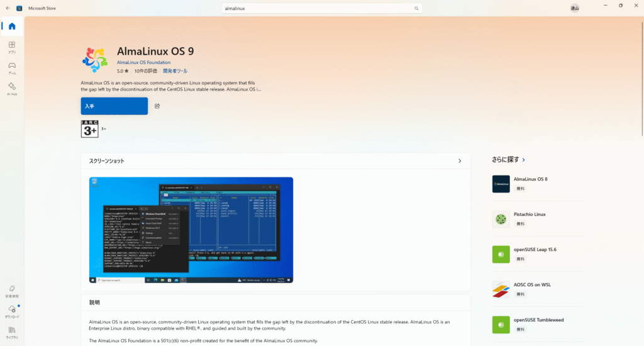Image resolution: width=644 pixels, height=346 pixels.
Task: Select the AOSC OS on WSL title
Action: [532, 285]
